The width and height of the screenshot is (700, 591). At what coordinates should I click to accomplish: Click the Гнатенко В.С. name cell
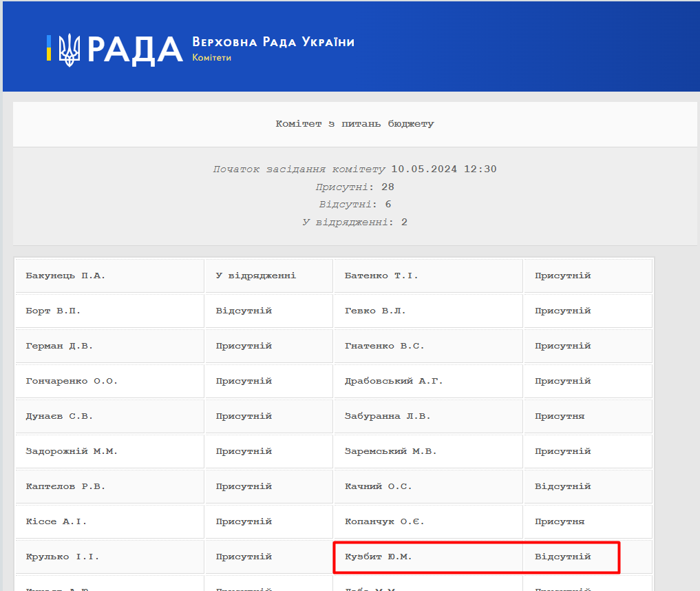point(428,346)
